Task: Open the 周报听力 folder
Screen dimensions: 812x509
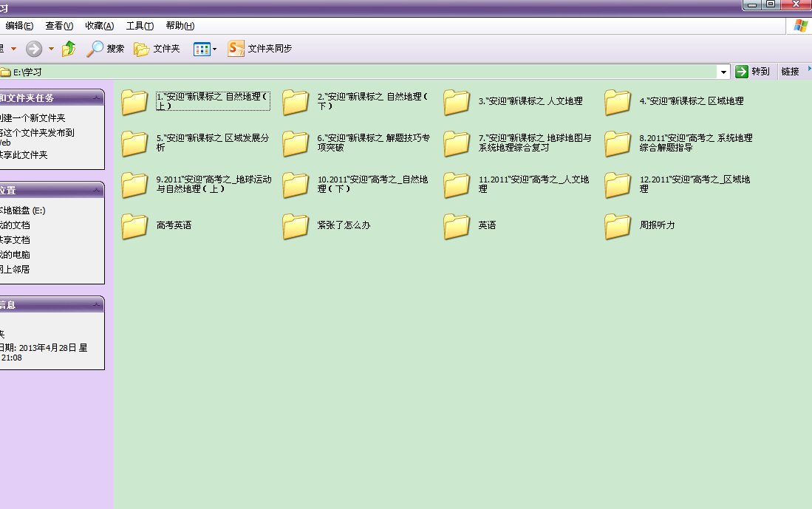Action: click(618, 225)
